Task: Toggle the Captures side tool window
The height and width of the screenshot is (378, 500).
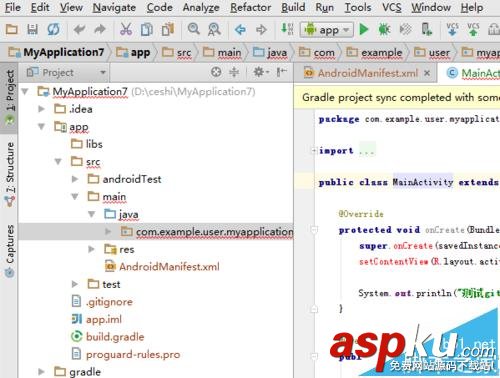Action: coord(10,251)
